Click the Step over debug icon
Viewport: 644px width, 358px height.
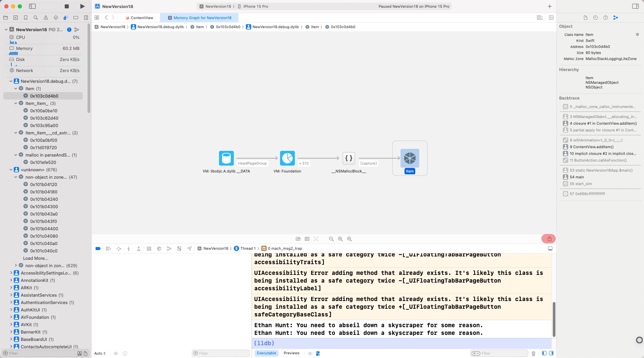click(x=118, y=248)
